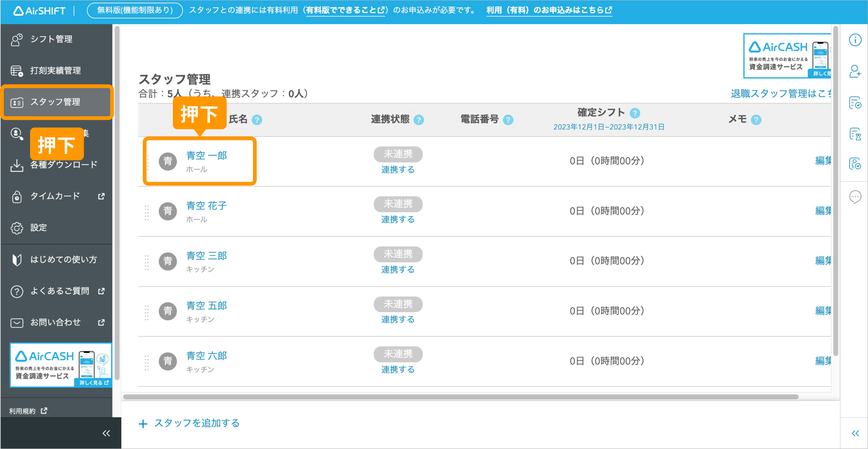Open staff 青空 一郎 details
The image size is (868, 449).
pyautogui.click(x=206, y=156)
